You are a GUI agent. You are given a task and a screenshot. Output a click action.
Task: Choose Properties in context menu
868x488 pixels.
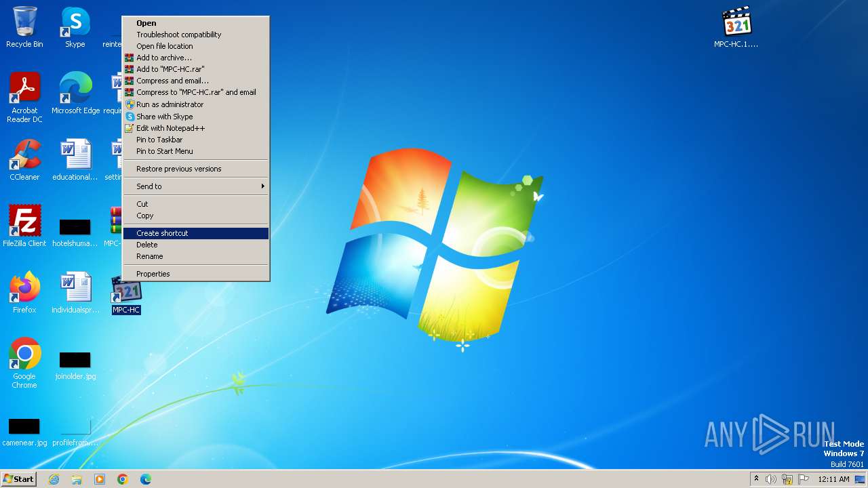click(196, 274)
